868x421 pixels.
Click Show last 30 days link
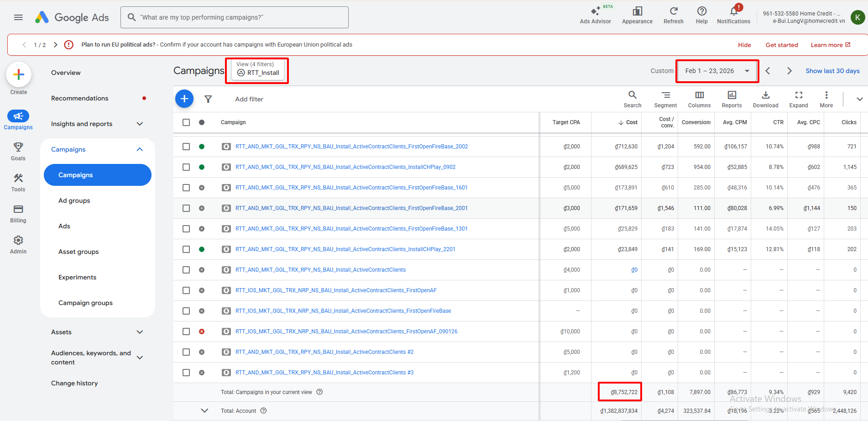[832, 71]
